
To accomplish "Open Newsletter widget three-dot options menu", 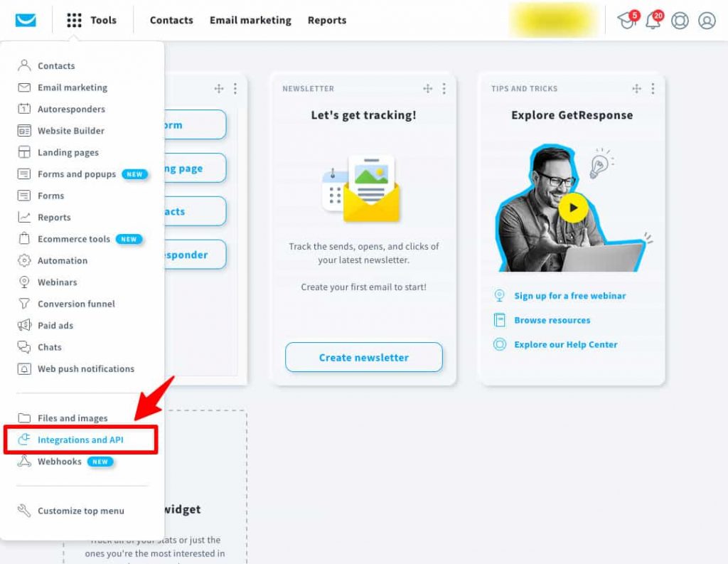I will click(x=444, y=88).
